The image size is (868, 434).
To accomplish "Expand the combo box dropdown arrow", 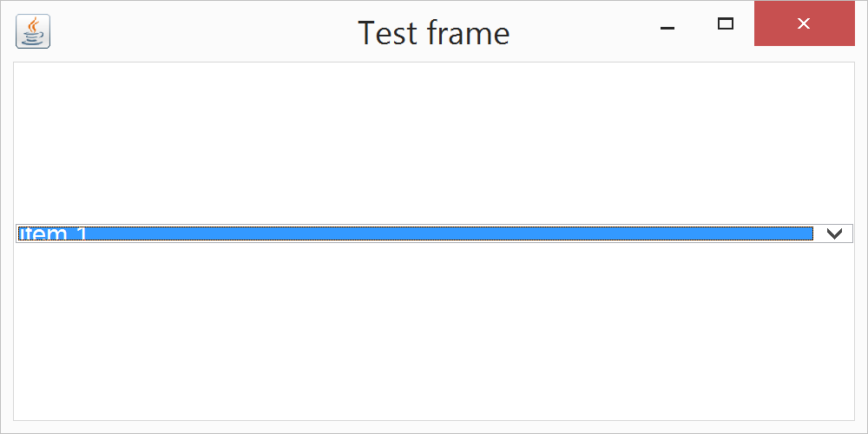I will pos(834,233).
